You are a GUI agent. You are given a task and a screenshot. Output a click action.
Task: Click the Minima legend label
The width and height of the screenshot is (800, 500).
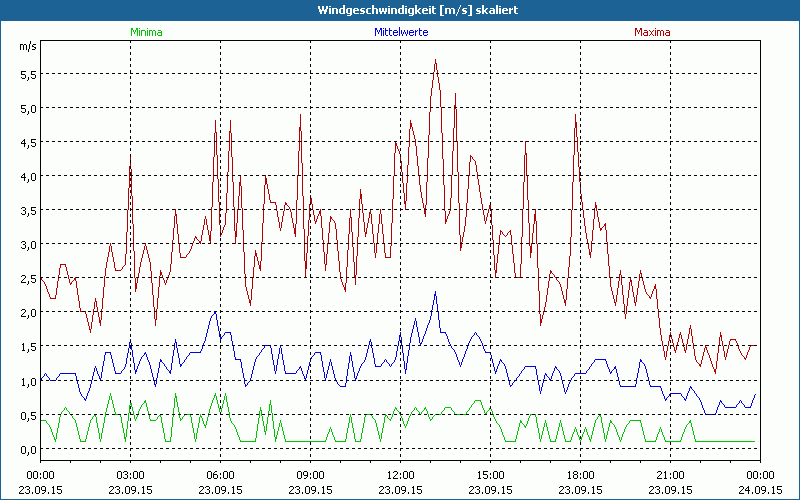point(146,31)
